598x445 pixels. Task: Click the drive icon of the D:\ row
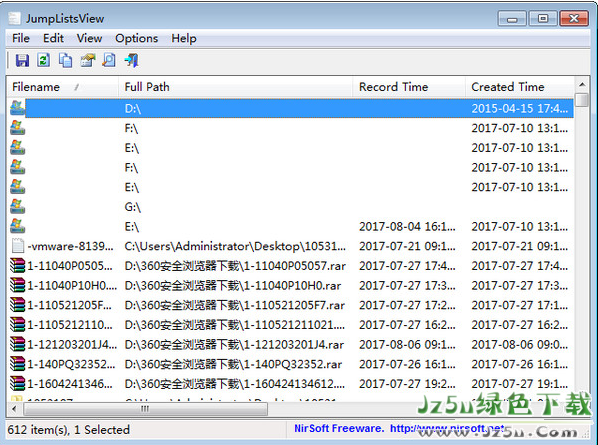18,108
